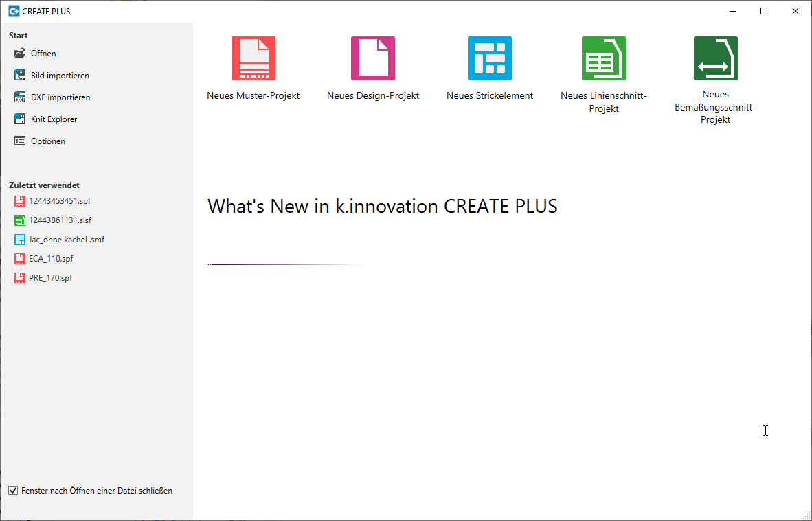Select the Knit Explorer menu entry text
812x521 pixels.
click(54, 119)
